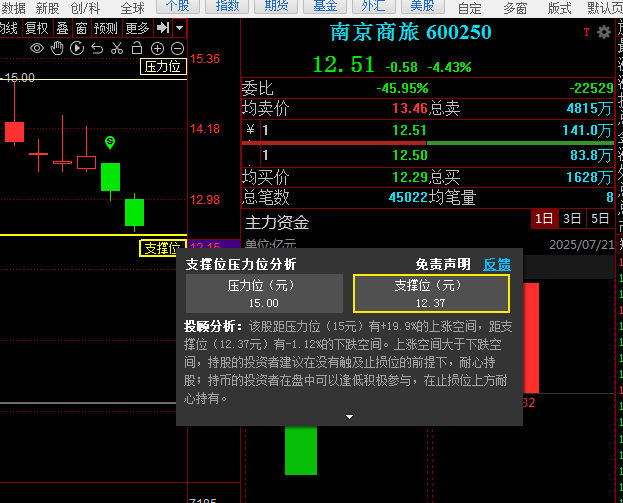Click the buy-one price 12.50 row
Screen dimensions: 623x503
pyautogui.click(x=428, y=155)
